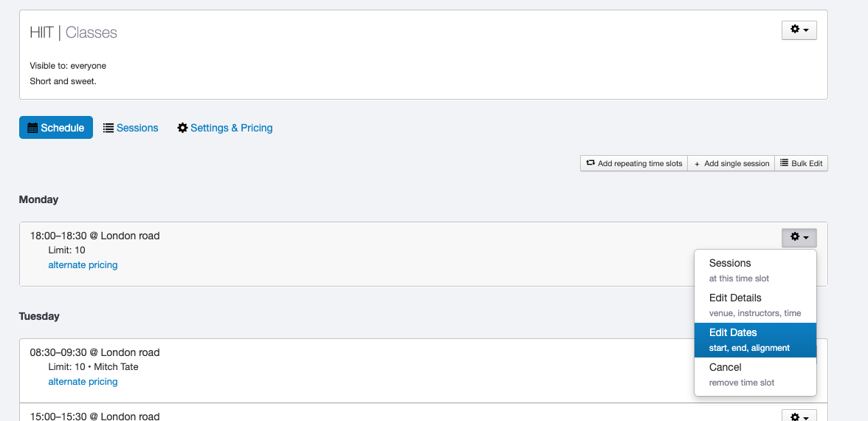The image size is (868, 421).
Task: Click the HIIT | Classes heading
Action: tap(73, 32)
